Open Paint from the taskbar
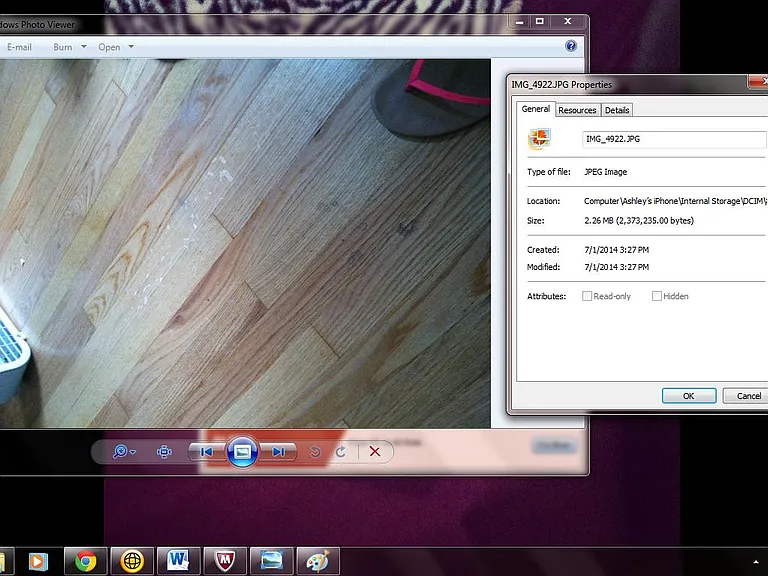768x576 pixels. click(x=318, y=561)
